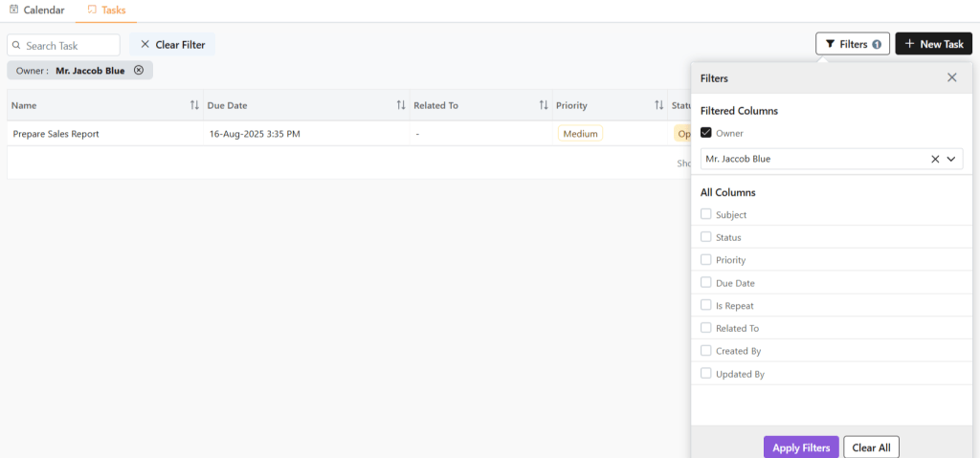Switch to the Calendar tab

[x=37, y=11]
